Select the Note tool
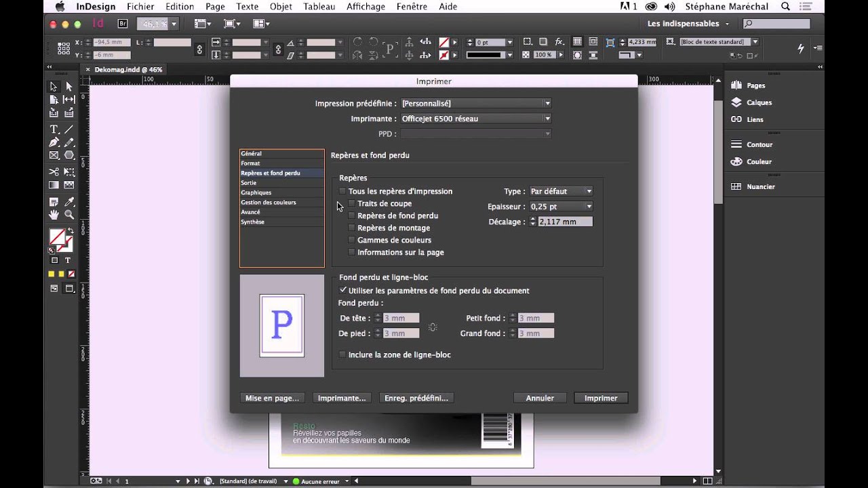The width and height of the screenshot is (868, 488). click(x=54, y=202)
